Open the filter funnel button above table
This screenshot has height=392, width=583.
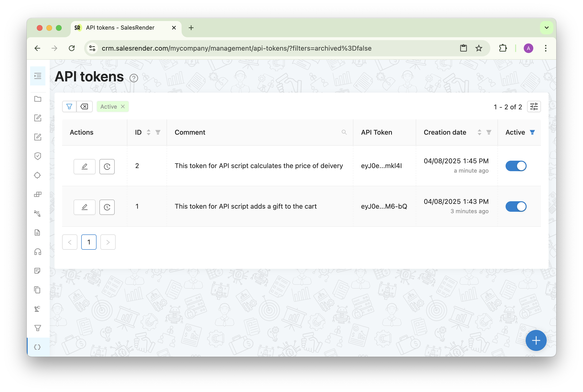point(69,106)
